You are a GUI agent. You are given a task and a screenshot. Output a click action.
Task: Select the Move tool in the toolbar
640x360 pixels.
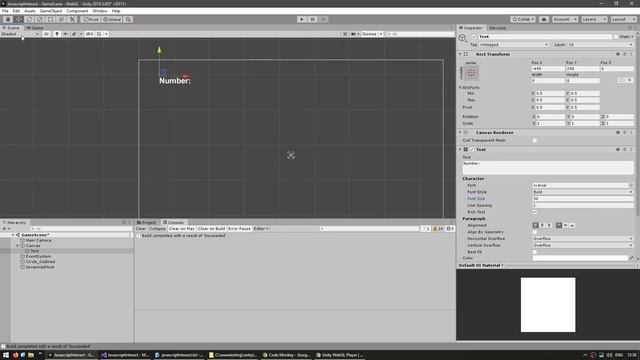point(18,19)
